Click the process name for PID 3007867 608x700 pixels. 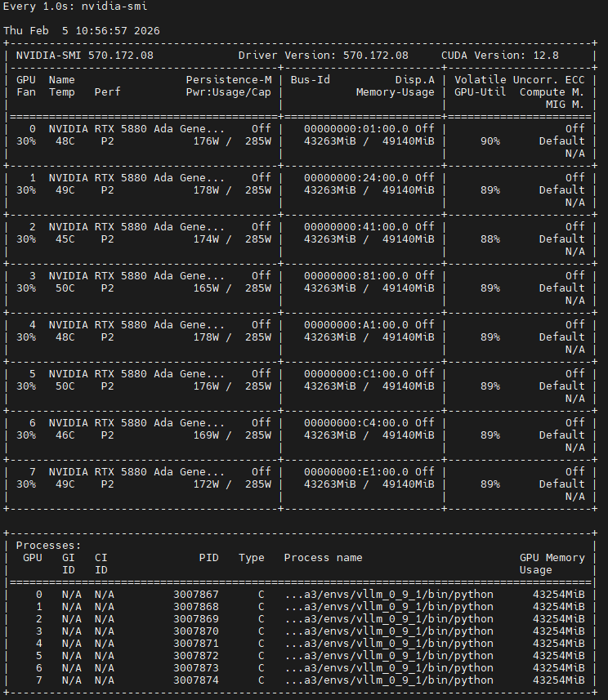point(389,595)
